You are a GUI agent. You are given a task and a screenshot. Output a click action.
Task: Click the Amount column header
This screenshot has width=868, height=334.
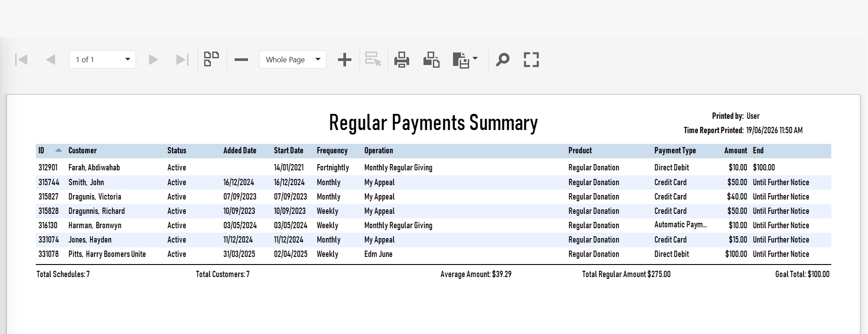735,151
